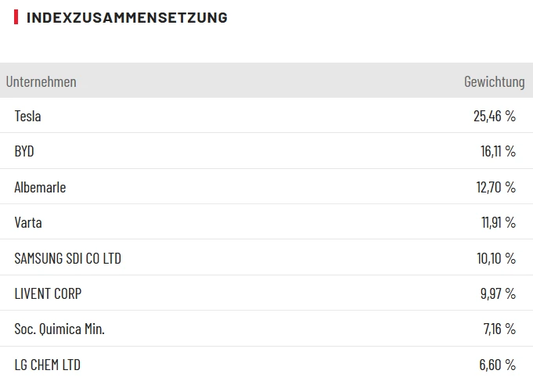Select the Soc. Quimica Min. entry

pyautogui.click(x=59, y=329)
